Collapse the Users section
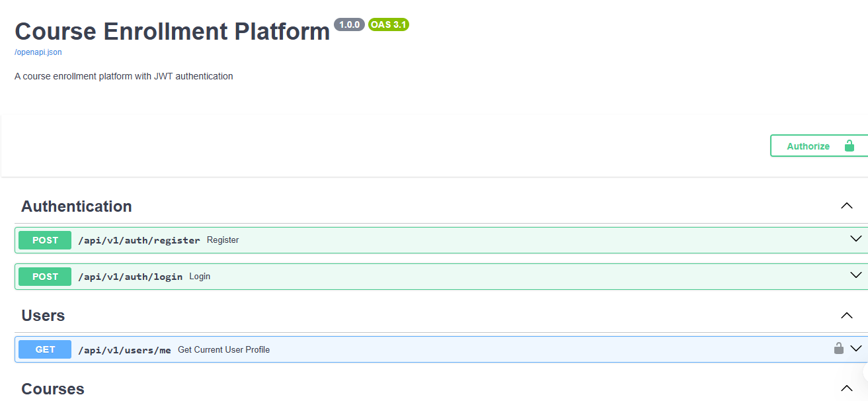This screenshot has height=401, width=868. 846,316
